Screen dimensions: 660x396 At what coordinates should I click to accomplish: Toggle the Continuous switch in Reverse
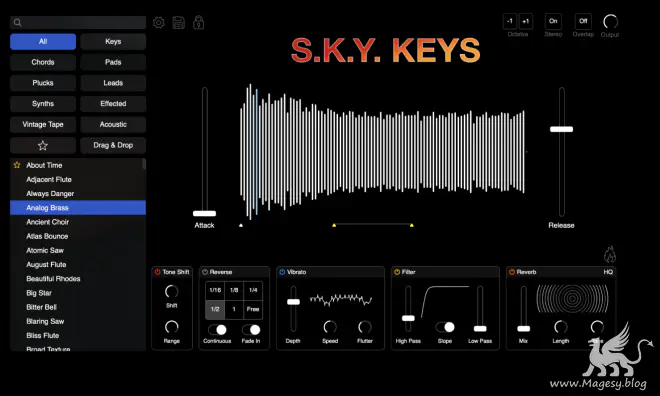[x=217, y=329]
